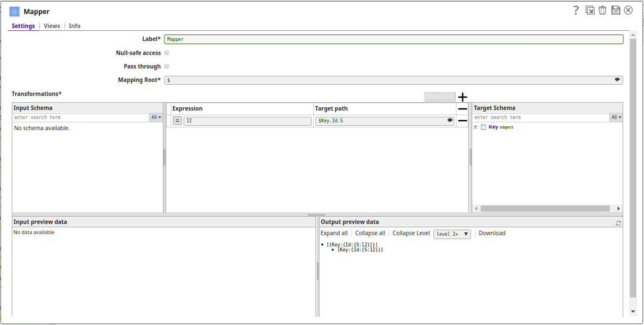Click the Input Schema search field
The image size is (644, 325).
[x=80, y=117]
